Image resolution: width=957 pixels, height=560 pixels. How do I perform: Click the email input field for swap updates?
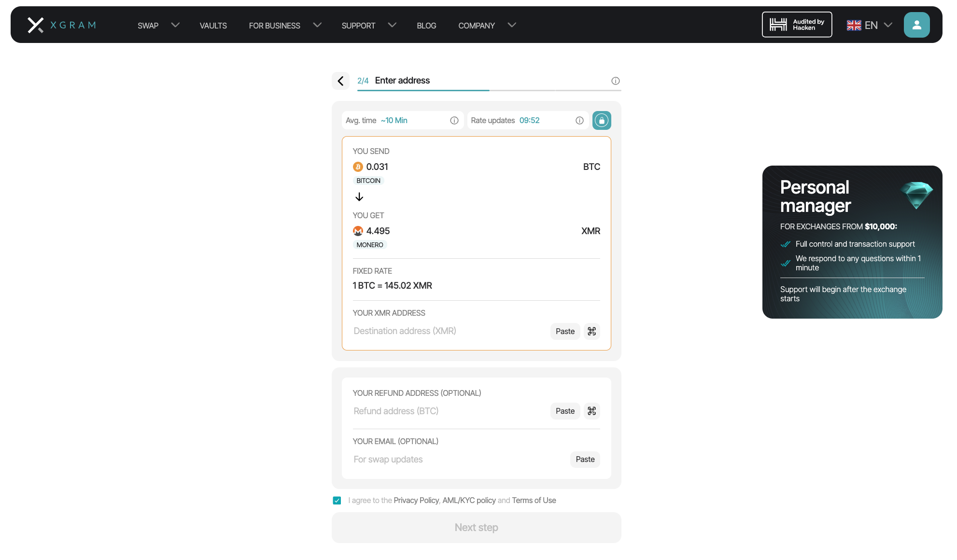point(459,460)
